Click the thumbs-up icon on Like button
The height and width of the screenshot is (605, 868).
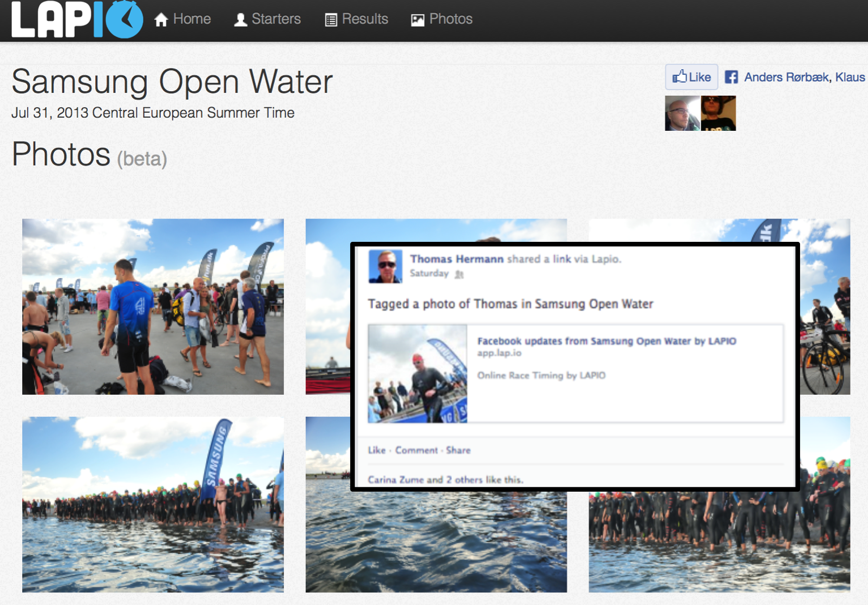(679, 76)
